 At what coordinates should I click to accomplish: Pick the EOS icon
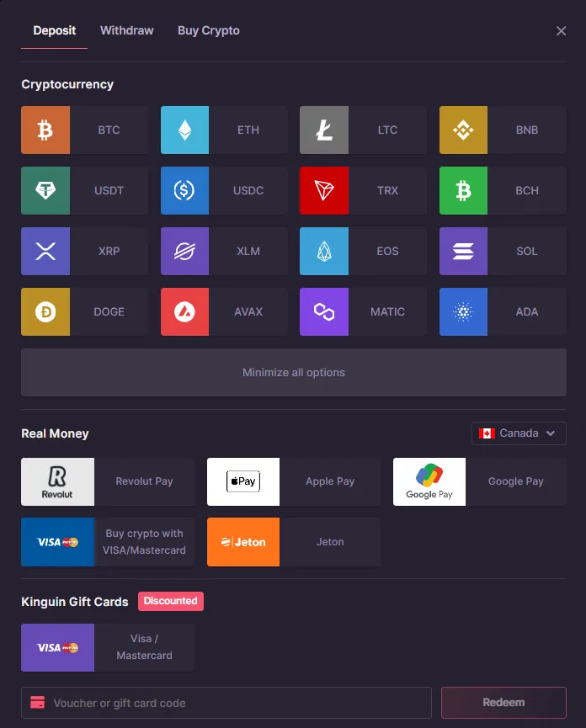(324, 251)
